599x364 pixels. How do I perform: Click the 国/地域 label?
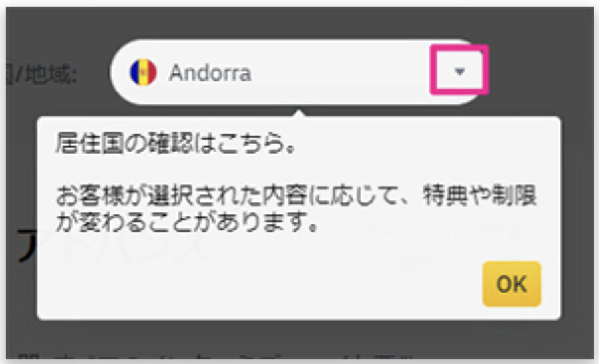point(41,74)
